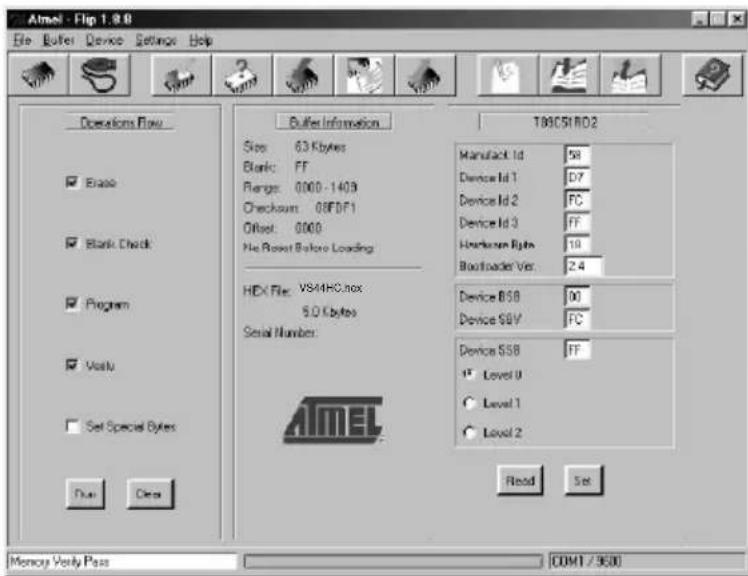Screen dimensions: 748x576
Task: Click the progress bar in status bar
Action: tap(393, 561)
